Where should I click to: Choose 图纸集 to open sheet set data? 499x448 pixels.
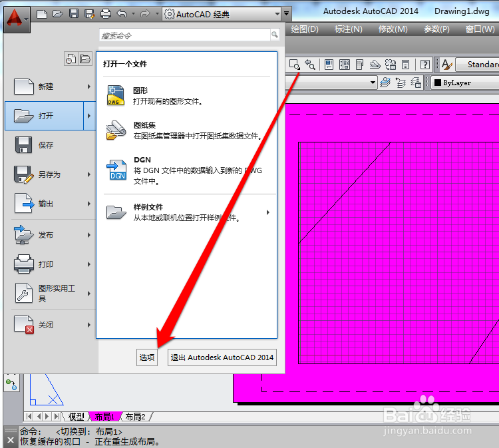[x=187, y=130]
